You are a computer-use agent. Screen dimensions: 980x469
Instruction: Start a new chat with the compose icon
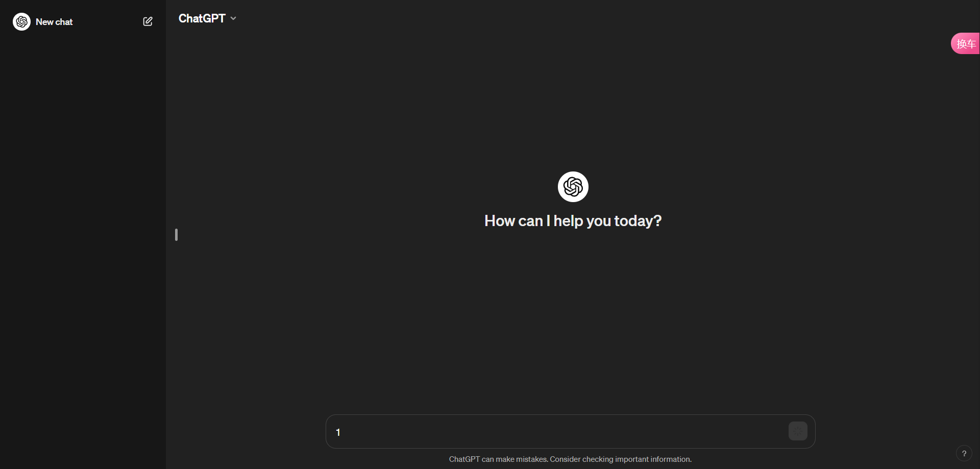tap(148, 21)
